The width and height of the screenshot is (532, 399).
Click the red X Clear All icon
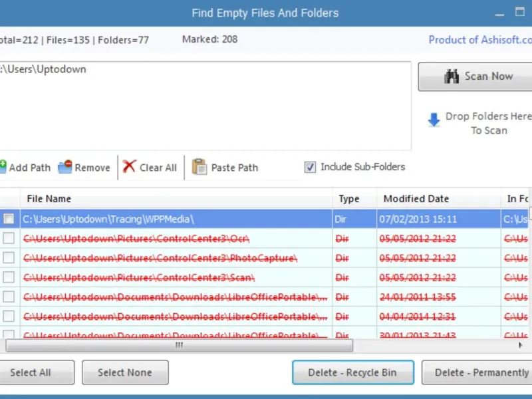pyautogui.click(x=129, y=167)
